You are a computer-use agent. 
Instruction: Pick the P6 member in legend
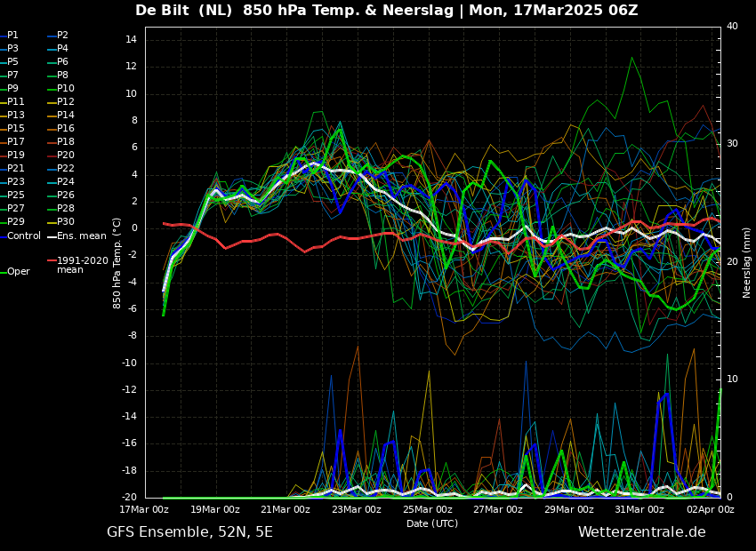(59, 61)
